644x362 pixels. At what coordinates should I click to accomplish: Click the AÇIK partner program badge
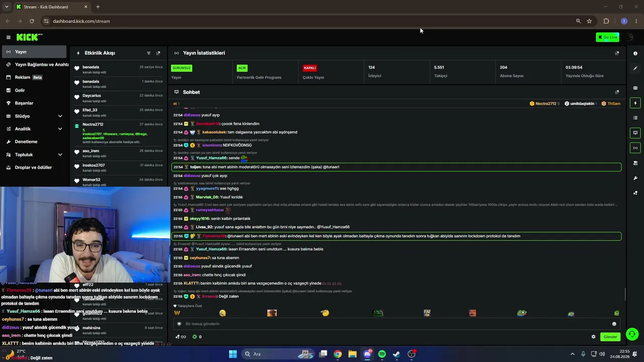(242, 68)
